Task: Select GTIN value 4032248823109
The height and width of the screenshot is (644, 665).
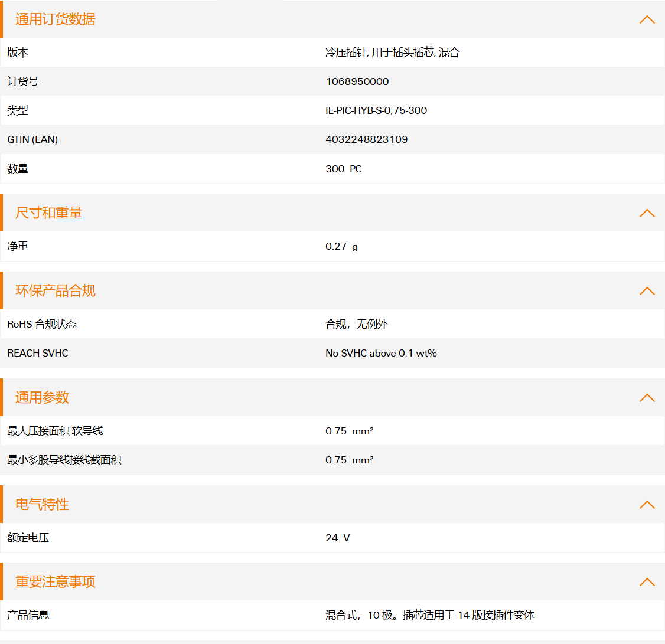Action: coord(366,139)
